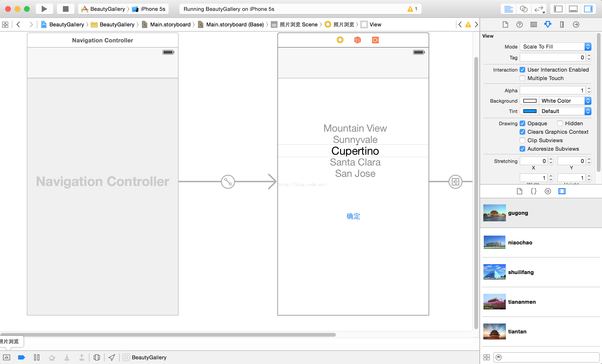602x364 pixels.
Task: Click the Tag value stepper
Action: tap(589, 57)
